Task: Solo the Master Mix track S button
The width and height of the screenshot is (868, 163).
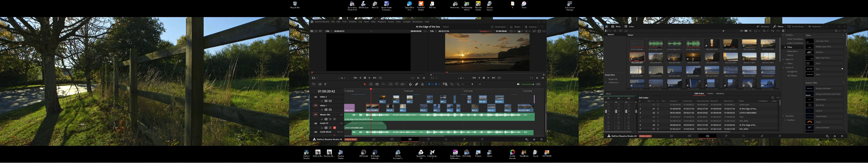Action: [330, 119]
